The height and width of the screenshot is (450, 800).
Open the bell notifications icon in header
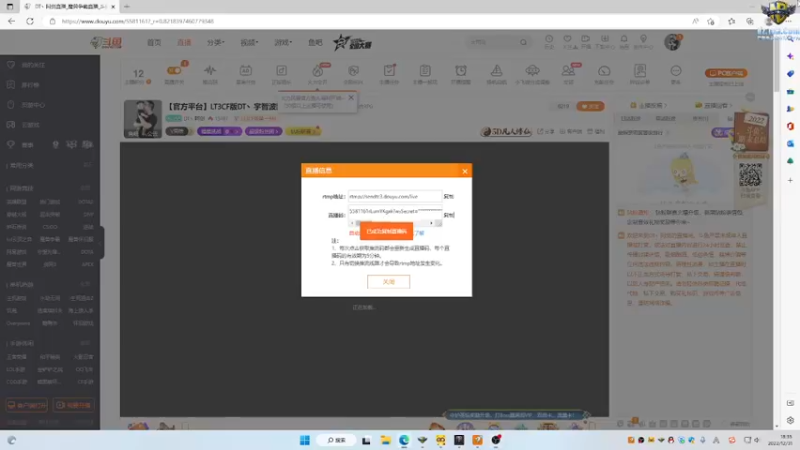[x=624, y=41]
